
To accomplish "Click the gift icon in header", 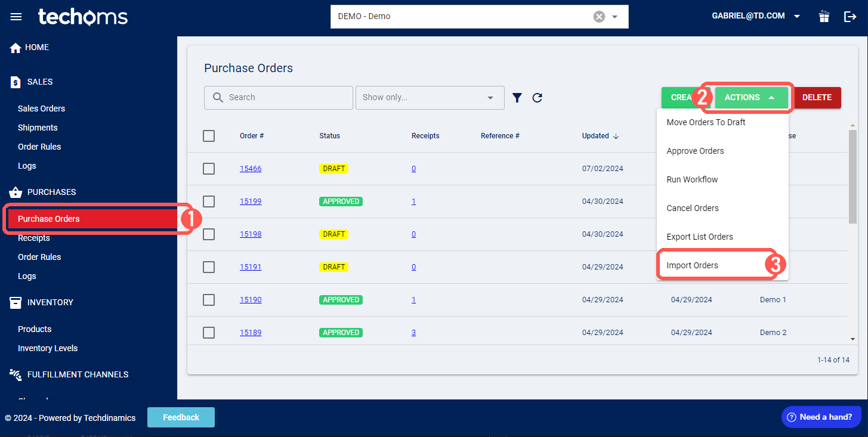I will point(824,17).
